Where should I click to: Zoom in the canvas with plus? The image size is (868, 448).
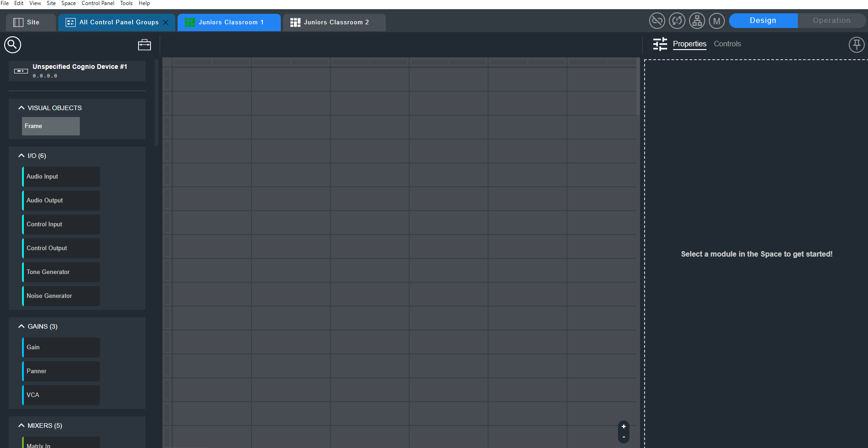(x=623, y=426)
